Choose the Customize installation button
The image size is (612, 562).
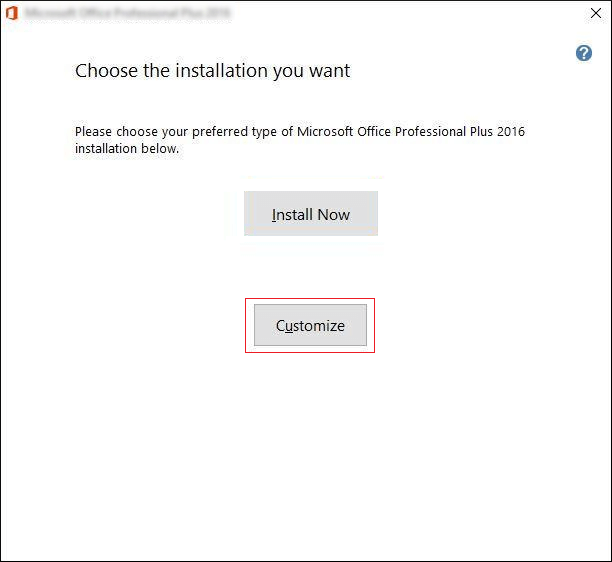coord(310,325)
